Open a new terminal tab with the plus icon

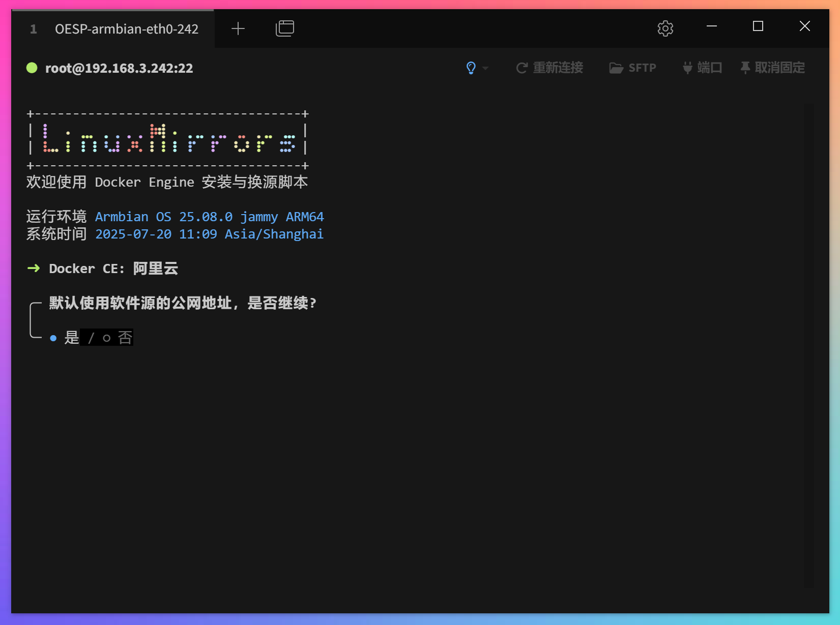click(238, 28)
